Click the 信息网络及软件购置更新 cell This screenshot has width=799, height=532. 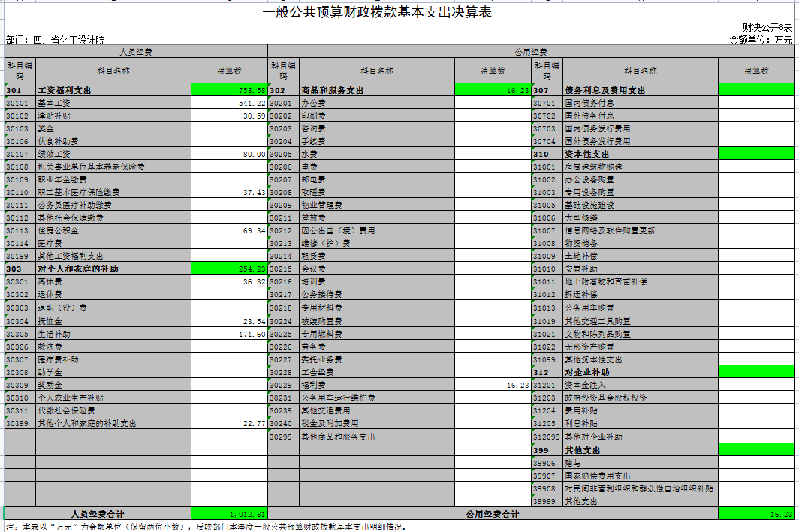pyautogui.click(x=641, y=230)
